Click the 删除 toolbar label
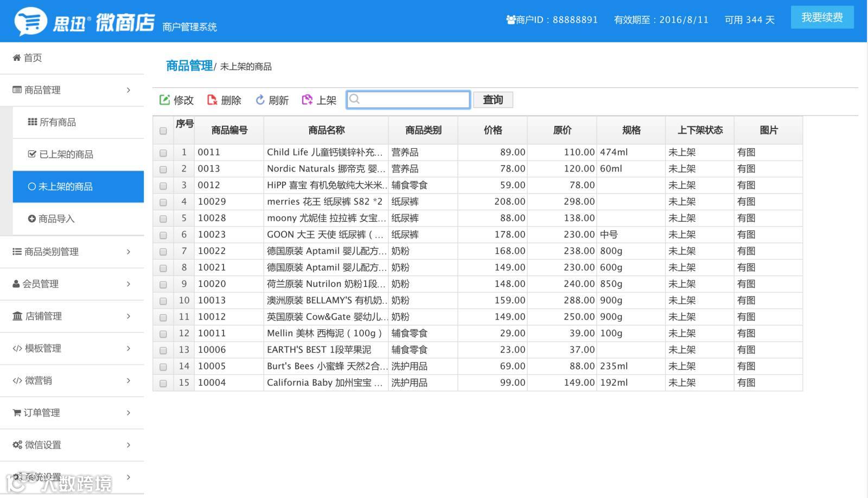The image size is (868, 498). click(231, 100)
